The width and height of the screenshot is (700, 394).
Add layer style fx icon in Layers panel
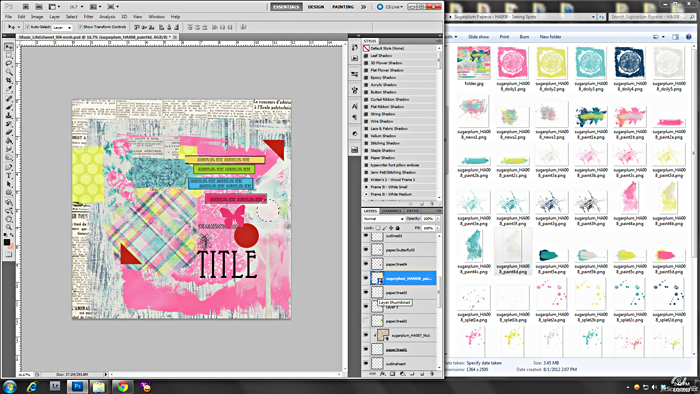click(383, 374)
